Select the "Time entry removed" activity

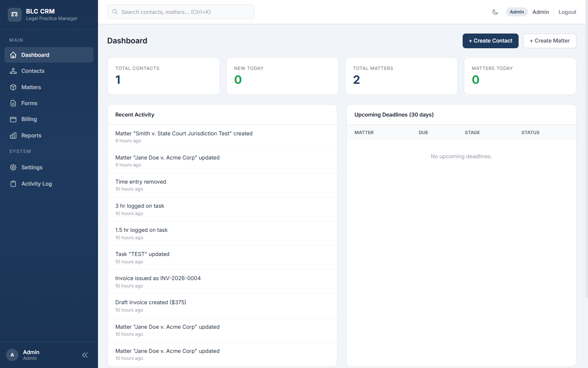click(x=222, y=185)
